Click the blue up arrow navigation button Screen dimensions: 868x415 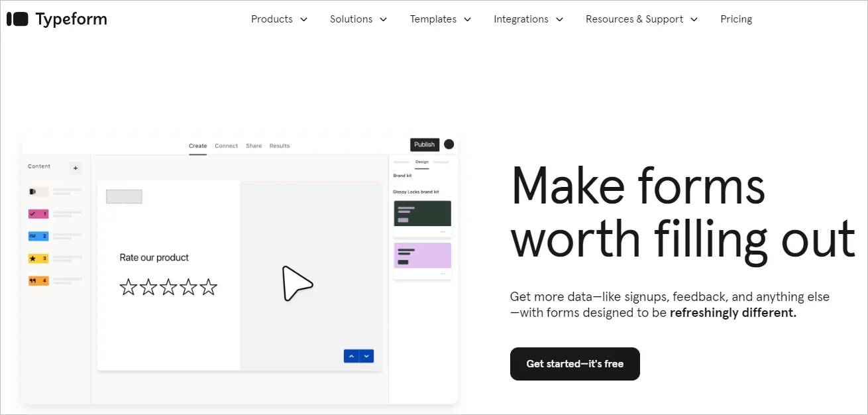(351, 356)
